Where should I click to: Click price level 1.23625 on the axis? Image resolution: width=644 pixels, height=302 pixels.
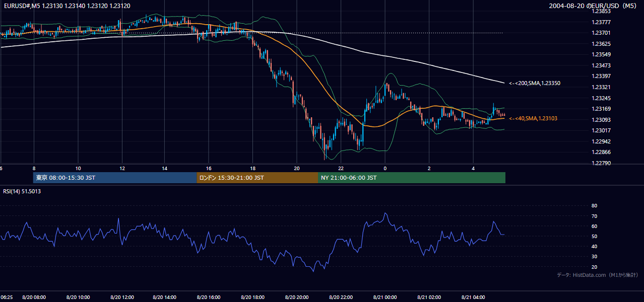click(x=602, y=44)
